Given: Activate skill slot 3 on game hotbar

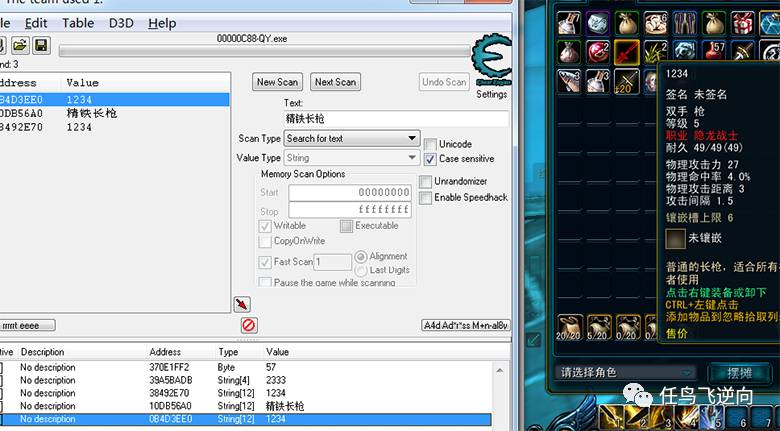Looking at the screenshot, I should click(x=662, y=417).
